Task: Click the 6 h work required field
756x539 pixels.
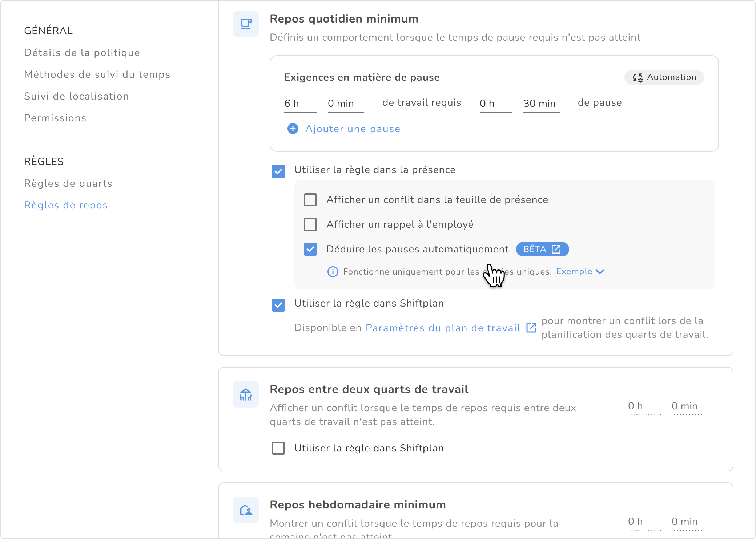Action: pos(299,104)
